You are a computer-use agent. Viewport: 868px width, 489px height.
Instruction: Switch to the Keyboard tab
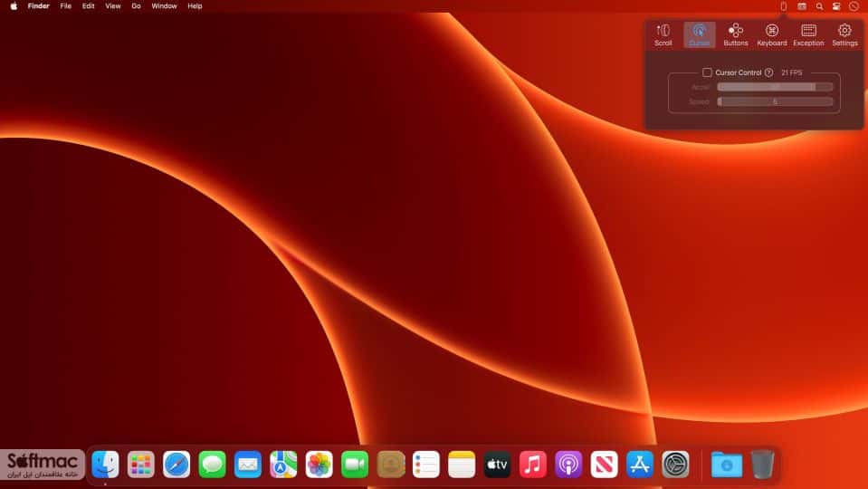pyautogui.click(x=772, y=34)
